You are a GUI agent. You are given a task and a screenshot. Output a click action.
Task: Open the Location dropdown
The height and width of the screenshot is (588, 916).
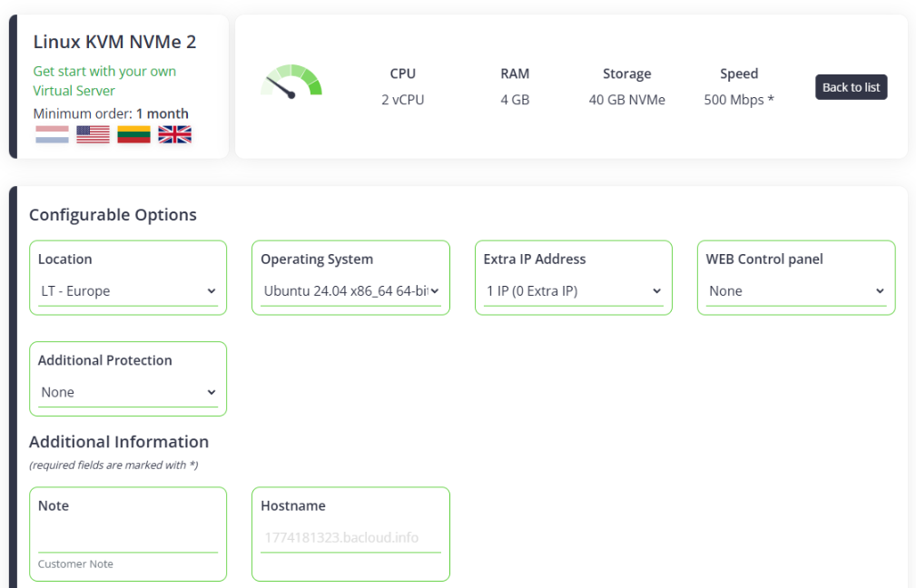click(128, 291)
